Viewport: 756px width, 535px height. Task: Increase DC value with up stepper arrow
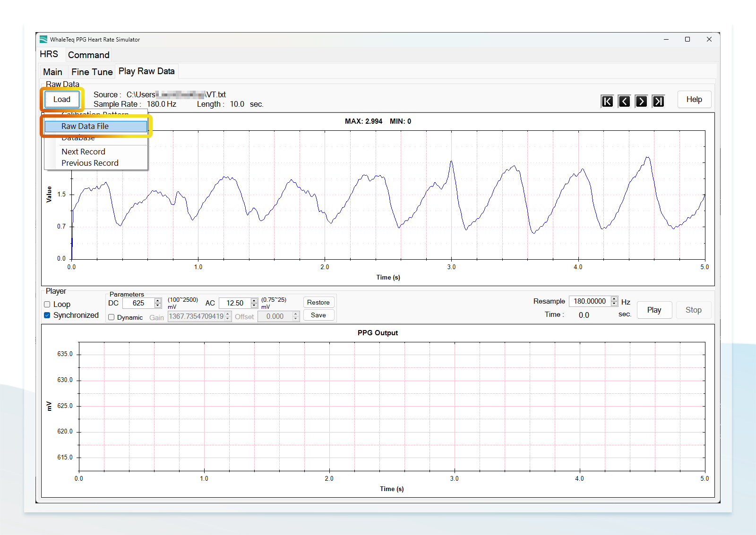[158, 300]
